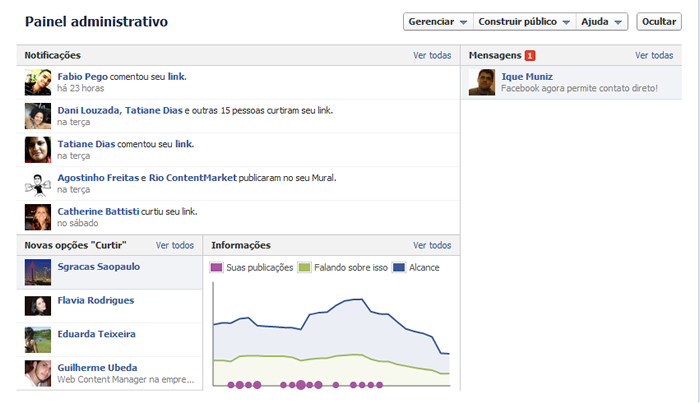Click Catherine Battisti's profile picture
The image size is (700, 404).
pos(38,217)
